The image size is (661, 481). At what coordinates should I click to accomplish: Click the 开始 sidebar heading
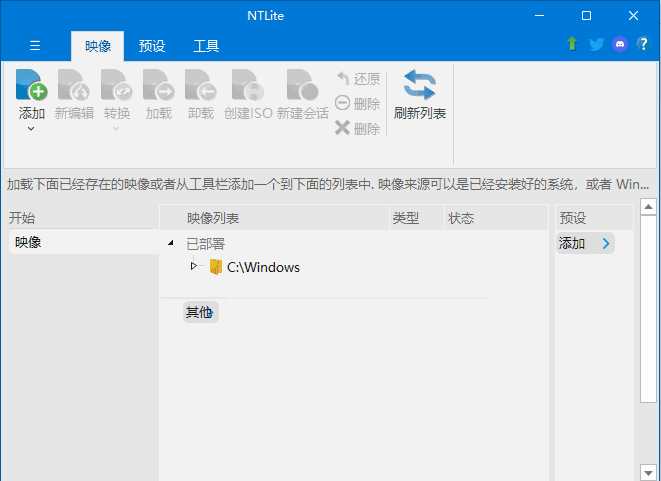point(22,218)
